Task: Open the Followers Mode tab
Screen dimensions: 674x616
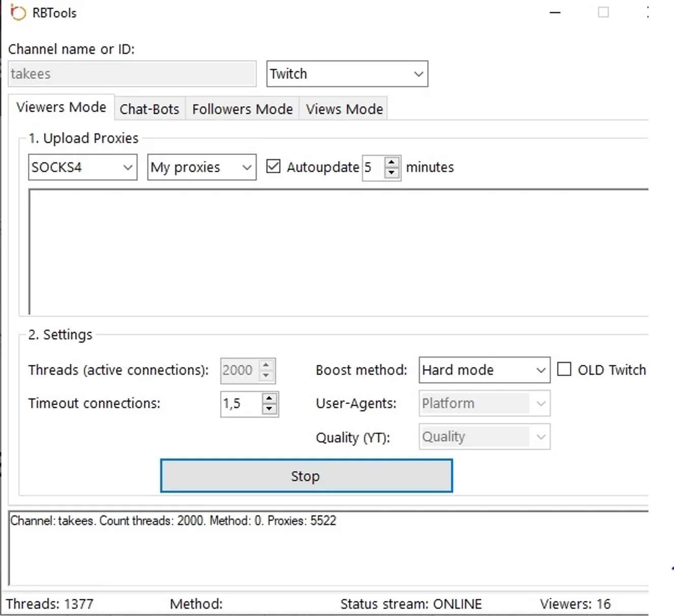Action: click(x=242, y=109)
